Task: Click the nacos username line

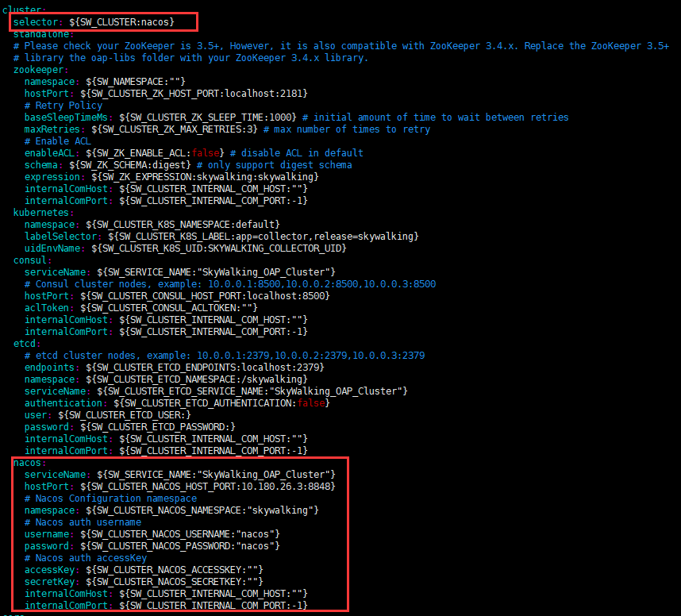Action: (152, 534)
